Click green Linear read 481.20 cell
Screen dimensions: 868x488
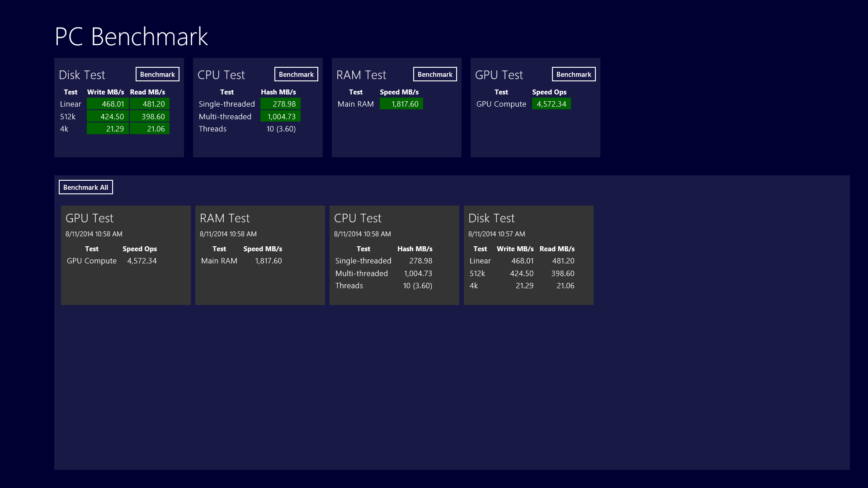[x=150, y=104]
